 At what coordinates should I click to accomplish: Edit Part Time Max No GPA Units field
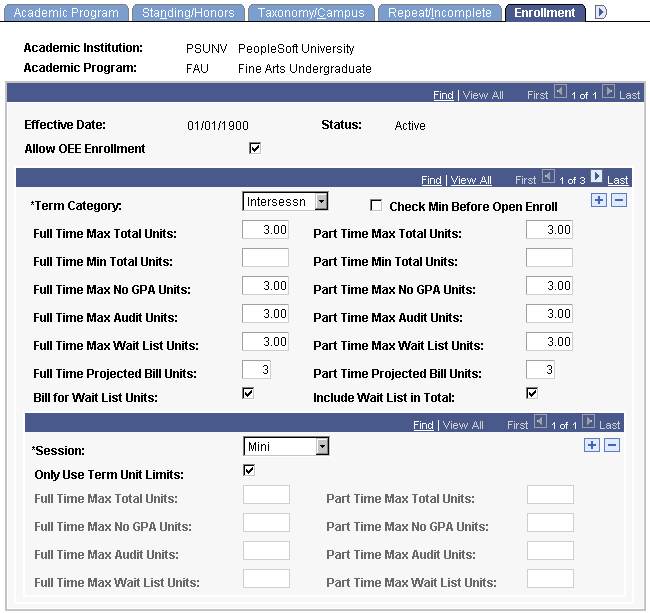pos(549,286)
